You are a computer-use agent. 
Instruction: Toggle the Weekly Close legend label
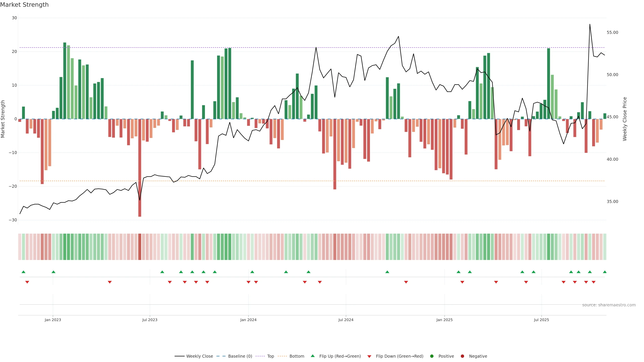[200, 356]
